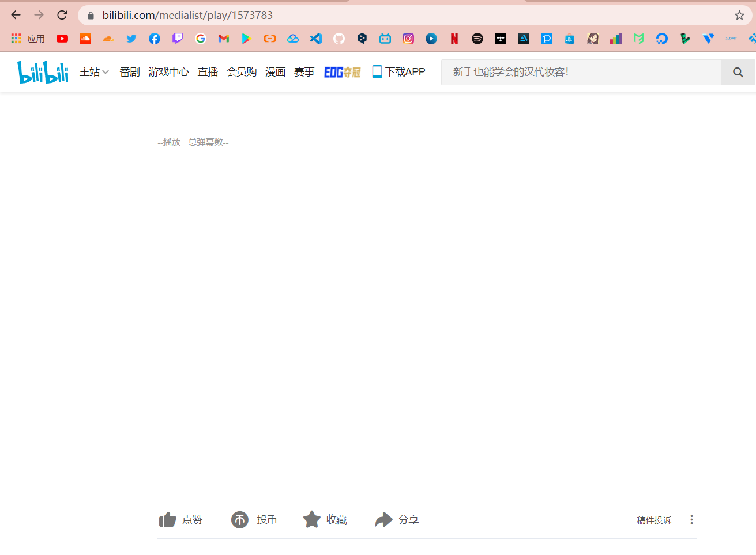This screenshot has height=555, width=756.
Task: Go to 直播 live streaming
Action: 208,72
